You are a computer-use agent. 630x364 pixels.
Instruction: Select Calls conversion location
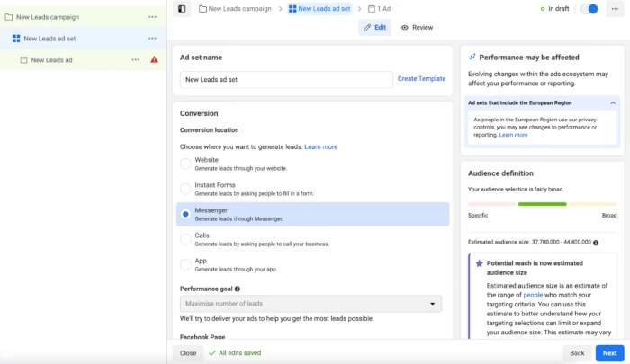click(185, 240)
